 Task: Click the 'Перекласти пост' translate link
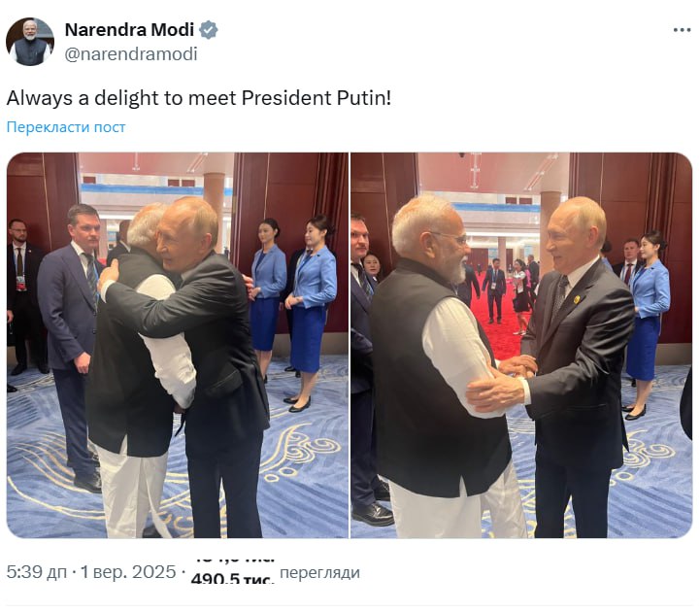(66, 127)
